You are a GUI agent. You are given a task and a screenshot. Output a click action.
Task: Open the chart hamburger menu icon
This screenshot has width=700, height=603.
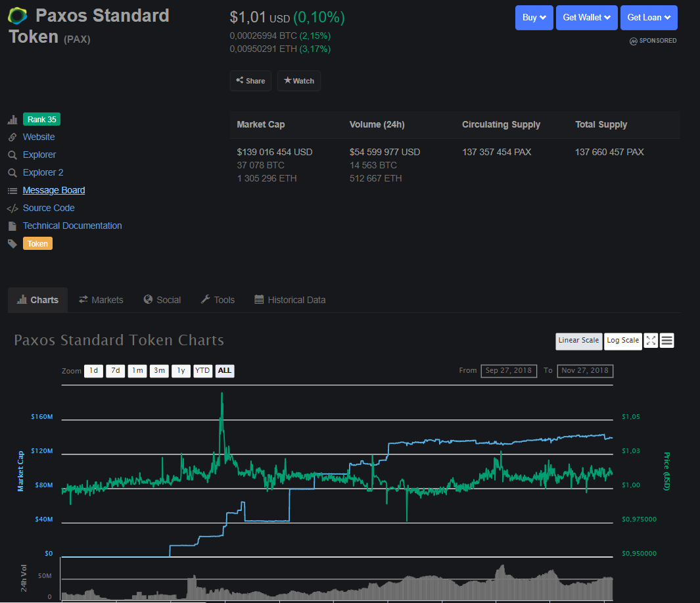[667, 340]
